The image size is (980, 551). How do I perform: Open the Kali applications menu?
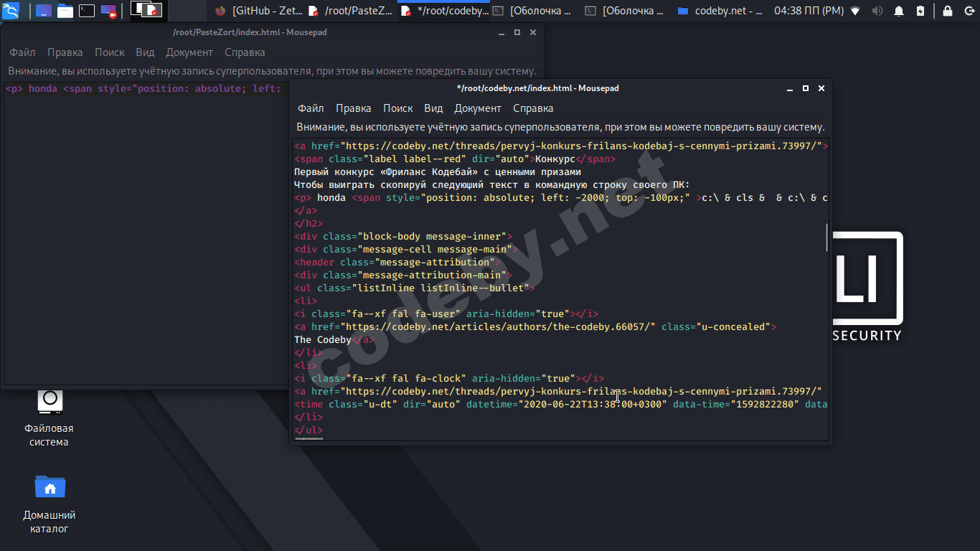tap(11, 11)
